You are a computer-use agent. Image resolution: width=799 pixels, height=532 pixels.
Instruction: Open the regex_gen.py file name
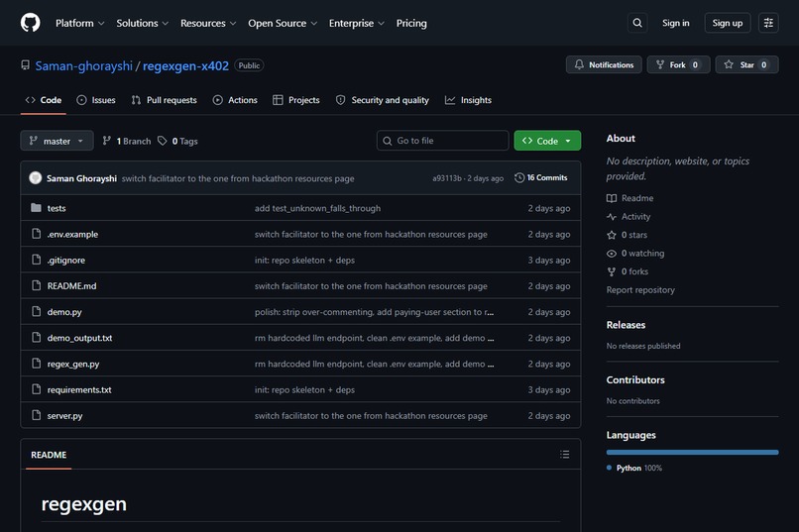click(73, 364)
